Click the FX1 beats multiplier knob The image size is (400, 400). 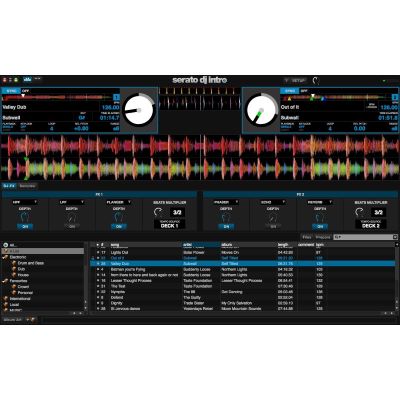(x=158, y=212)
